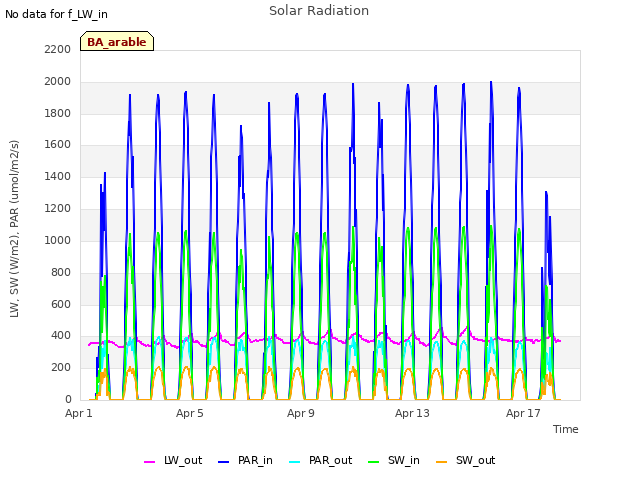Click the BA_arable annotation label

[x=117, y=42]
